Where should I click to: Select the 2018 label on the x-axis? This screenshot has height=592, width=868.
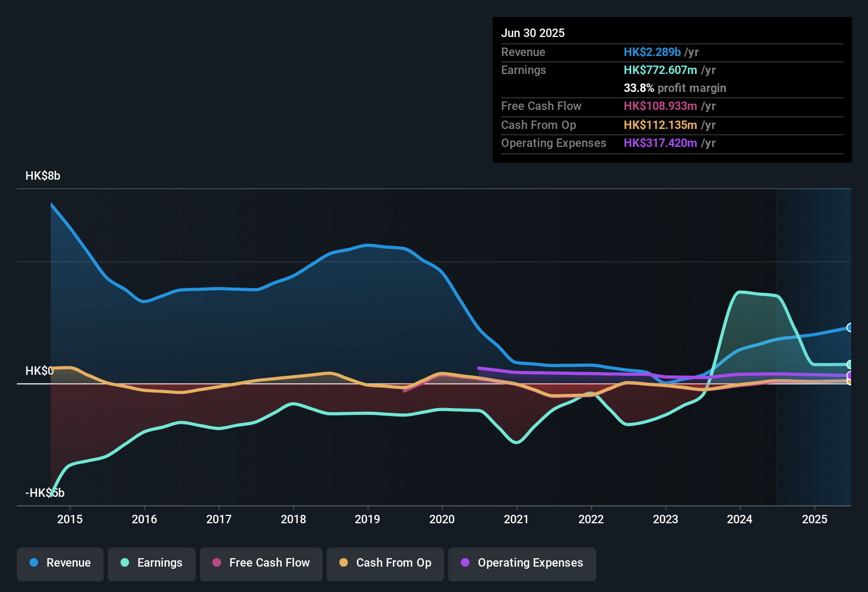293,519
